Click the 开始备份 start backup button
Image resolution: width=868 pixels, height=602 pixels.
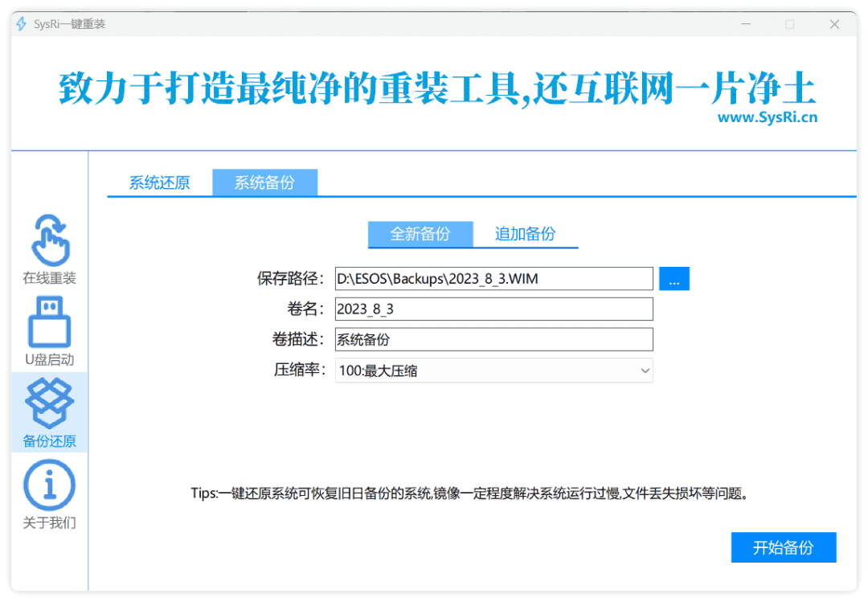click(x=784, y=547)
